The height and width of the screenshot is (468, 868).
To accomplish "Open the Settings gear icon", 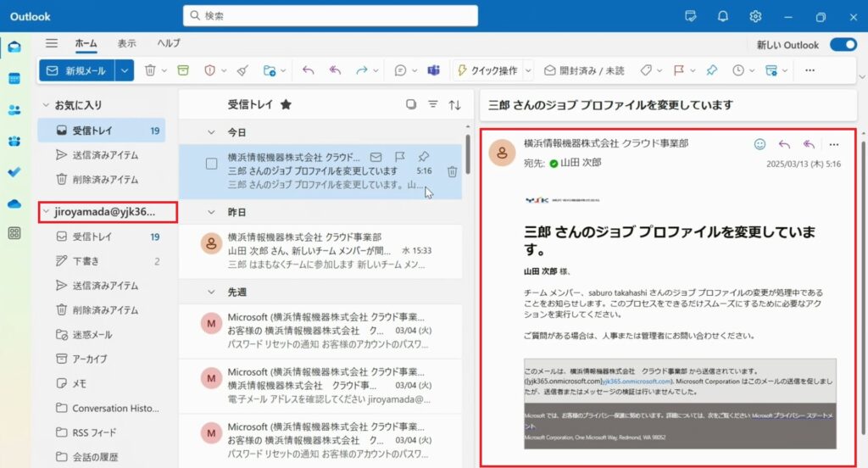I will [755, 17].
